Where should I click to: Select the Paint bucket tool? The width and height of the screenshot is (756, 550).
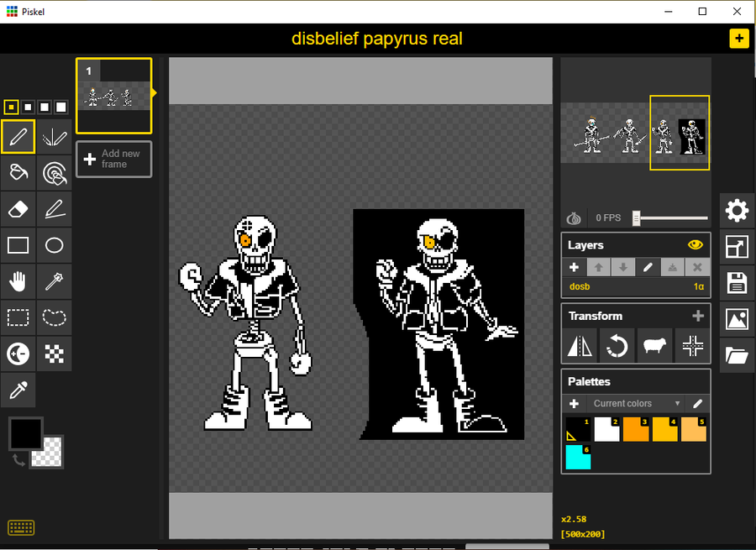[x=18, y=173]
